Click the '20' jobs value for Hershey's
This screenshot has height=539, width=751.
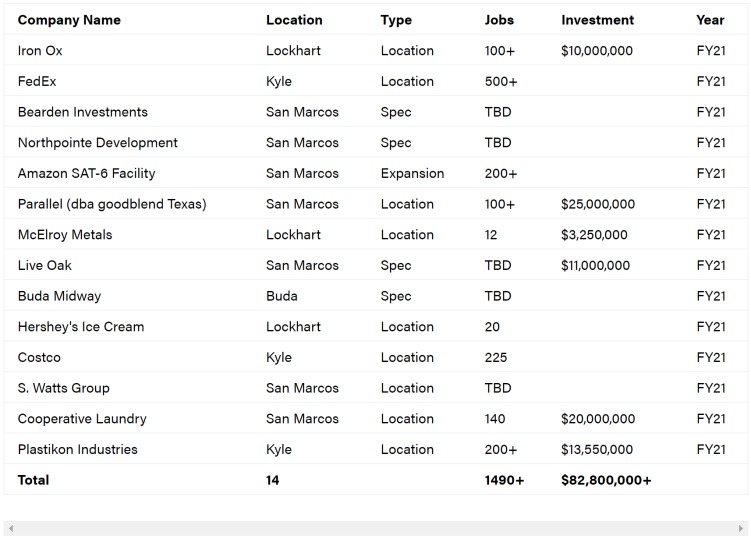(x=492, y=327)
